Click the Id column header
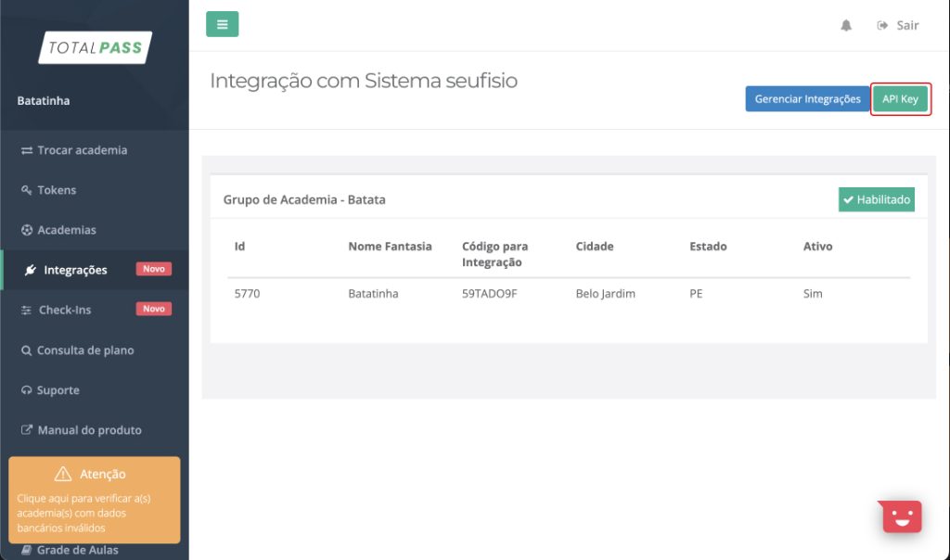This screenshot has width=950, height=560. pyautogui.click(x=239, y=247)
